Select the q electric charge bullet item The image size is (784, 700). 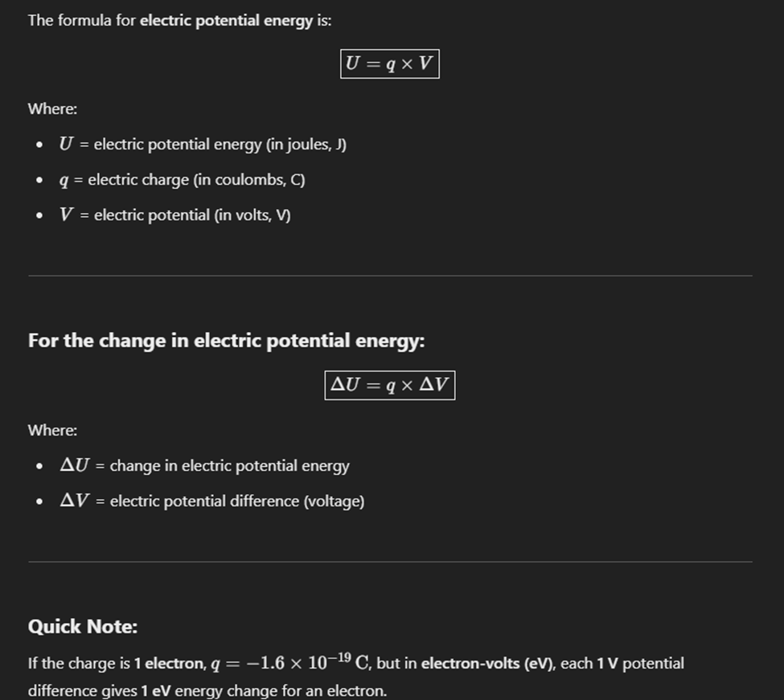pyautogui.click(x=182, y=180)
